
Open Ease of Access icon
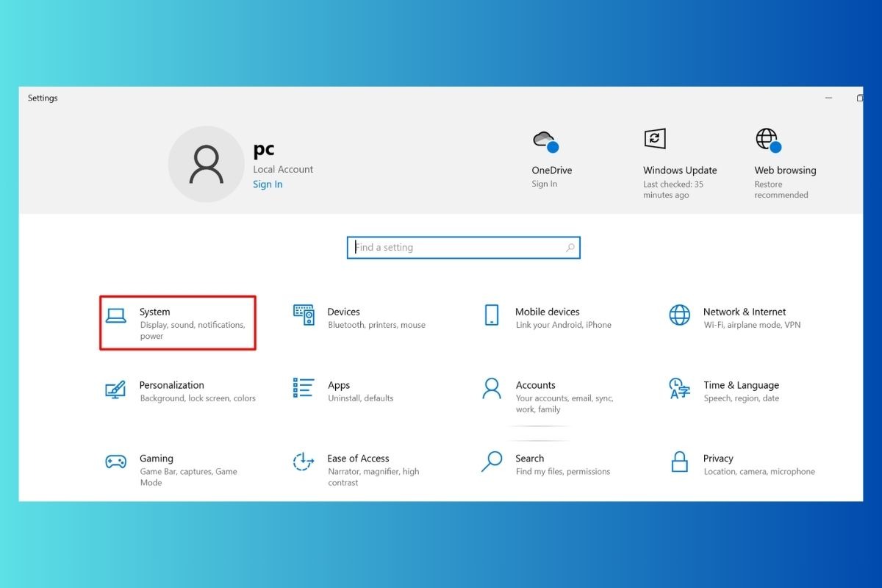coord(304,462)
